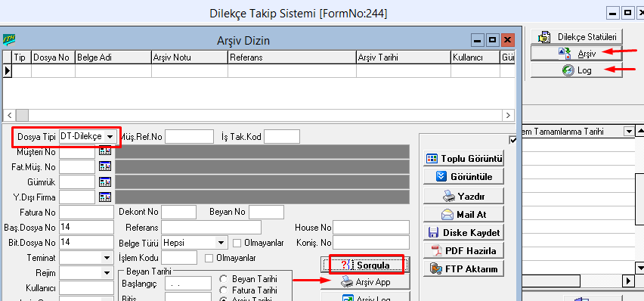Open lookup icon next to Y.Dışı Firma
The height and width of the screenshot is (301, 644).
coord(105,197)
